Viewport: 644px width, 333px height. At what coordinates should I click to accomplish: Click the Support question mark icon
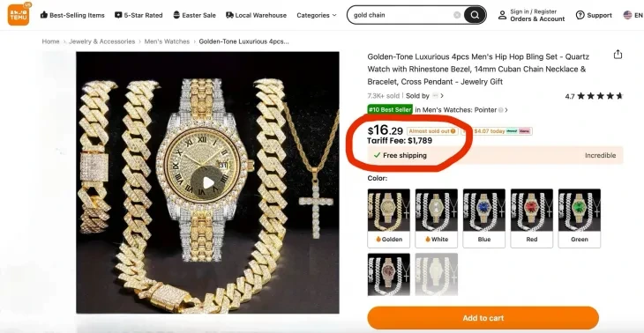pyautogui.click(x=580, y=15)
